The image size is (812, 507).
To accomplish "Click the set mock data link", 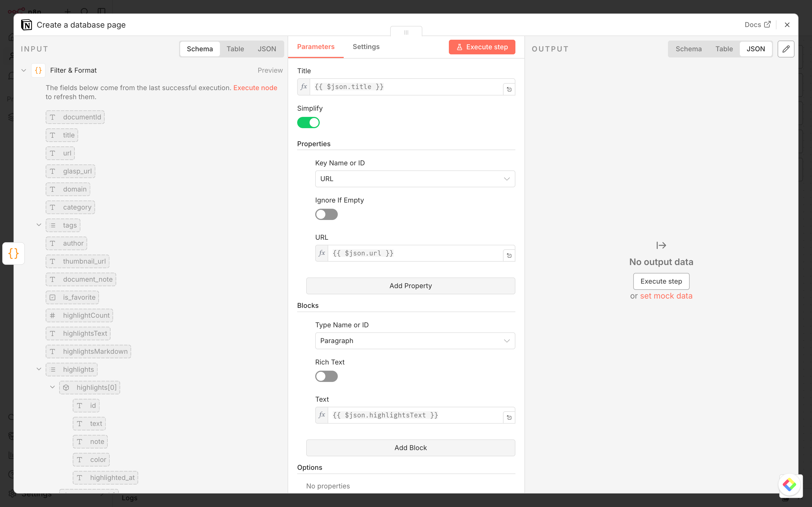I will [666, 296].
